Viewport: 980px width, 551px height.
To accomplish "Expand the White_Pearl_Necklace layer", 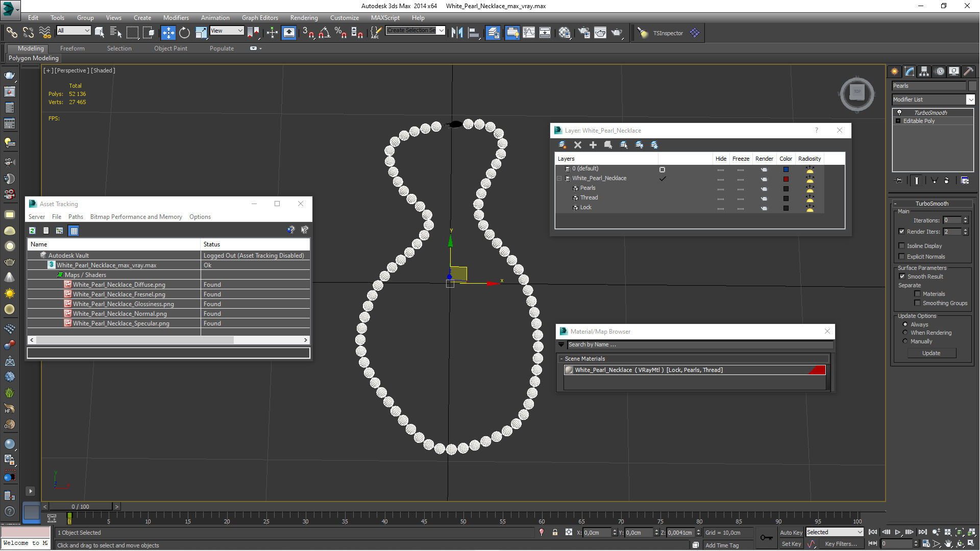I will (x=559, y=178).
